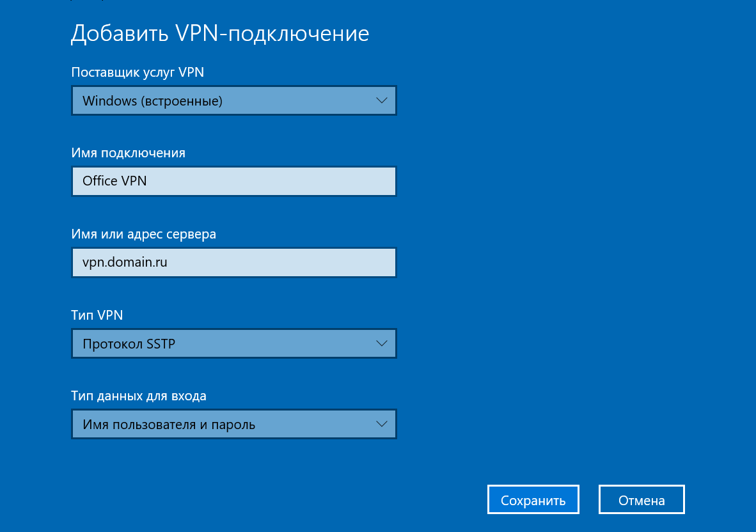Viewport: 756px width, 532px height.
Task: Click the chevron next to Windows (встроенные)
Action: tap(382, 100)
